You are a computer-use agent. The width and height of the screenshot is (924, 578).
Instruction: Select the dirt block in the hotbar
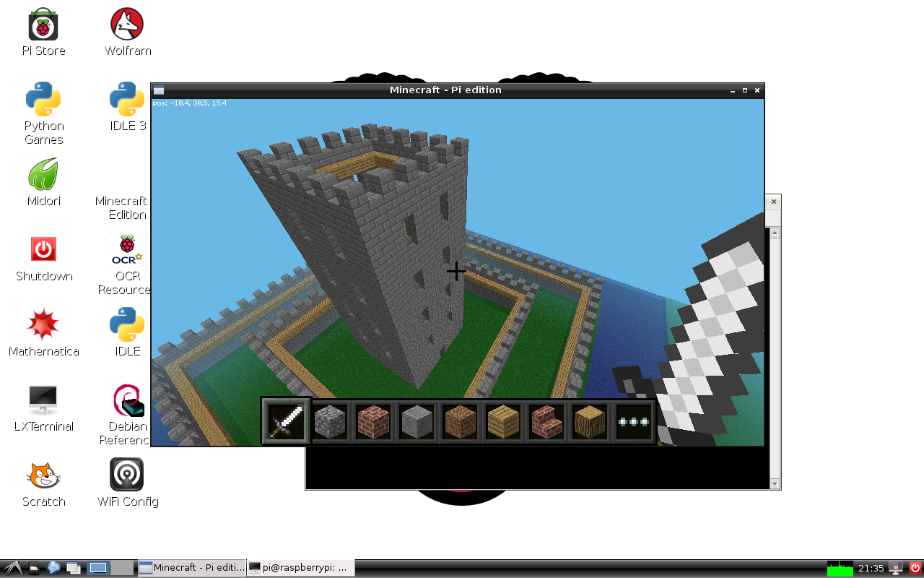click(460, 421)
